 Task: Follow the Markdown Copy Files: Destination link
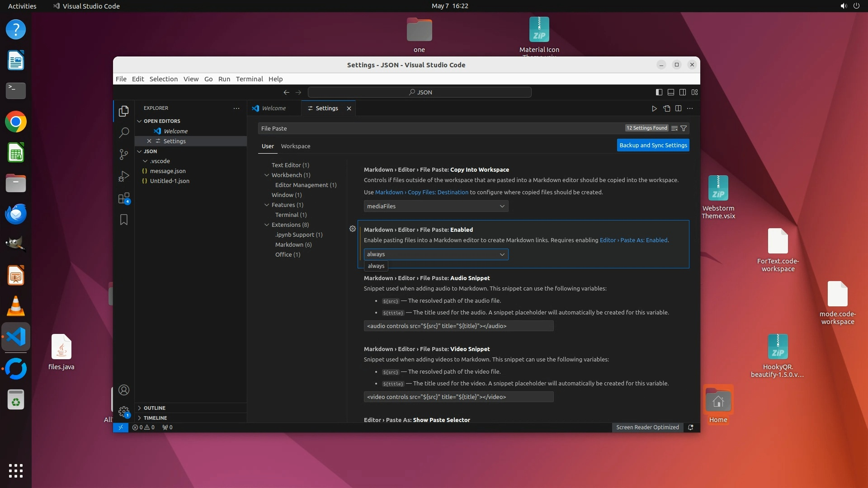tap(421, 192)
